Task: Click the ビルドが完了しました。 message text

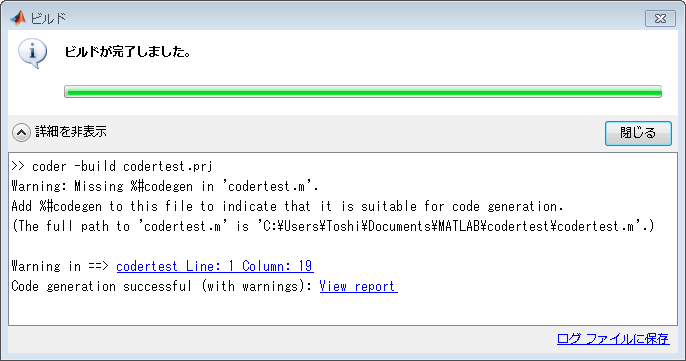Action: (x=128, y=52)
